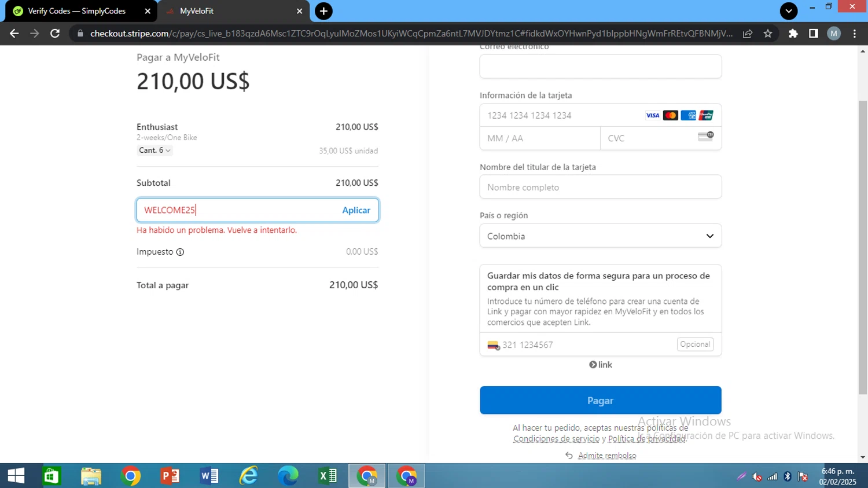The image size is (868, 488).
Task: Click the Impuesto info icon
Action: pyautogui.click(x=180, y=252)
